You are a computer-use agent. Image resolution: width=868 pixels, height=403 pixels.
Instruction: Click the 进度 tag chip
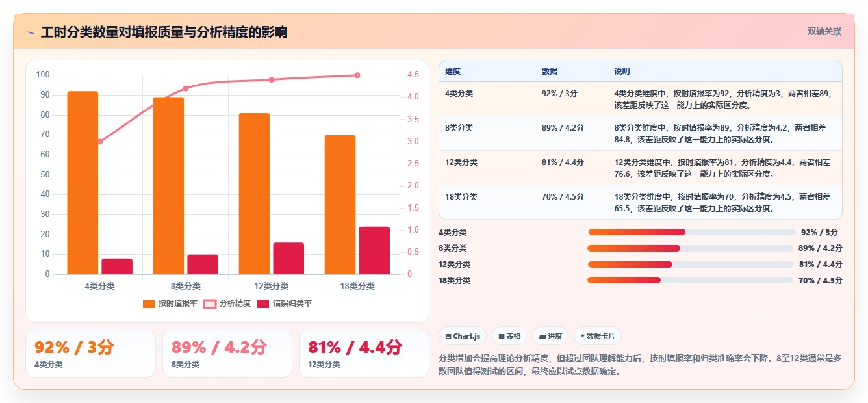[550, 336]
